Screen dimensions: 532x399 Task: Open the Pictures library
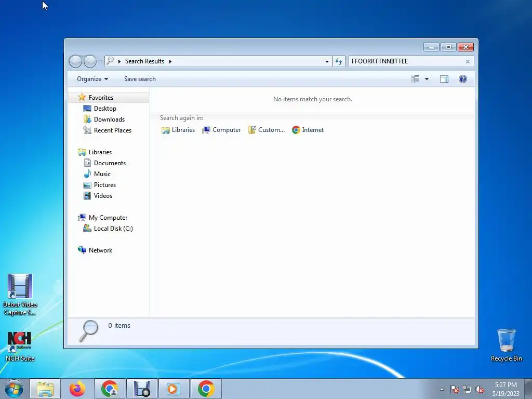click(105, 185)
